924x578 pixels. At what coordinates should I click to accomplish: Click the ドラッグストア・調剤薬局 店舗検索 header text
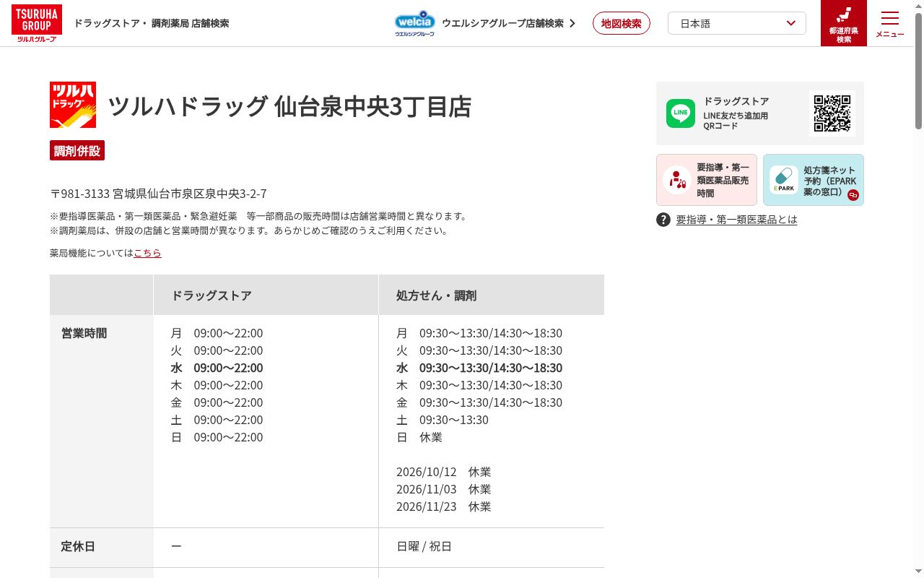(152, 23)
